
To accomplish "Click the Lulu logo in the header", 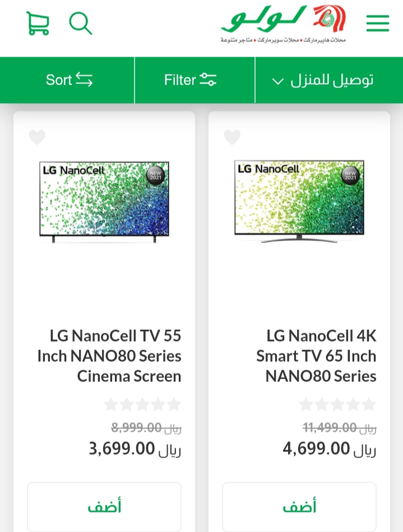I will coord(283,24).
